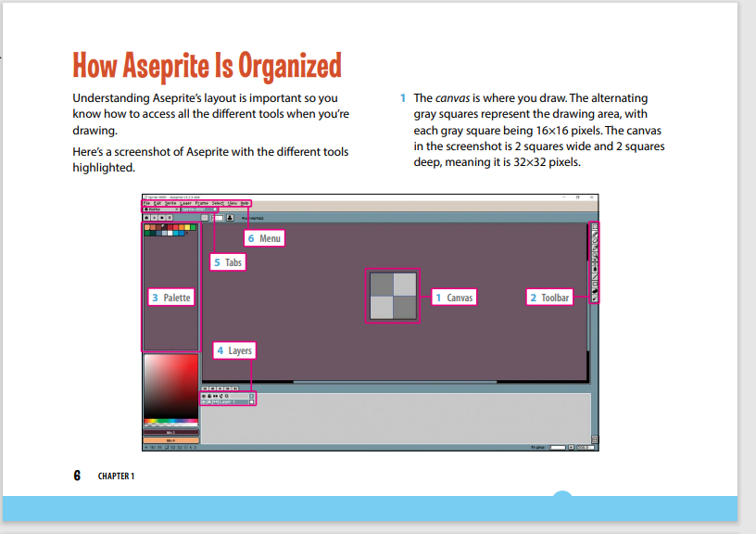Open the File menu

[x=146, y=203]
